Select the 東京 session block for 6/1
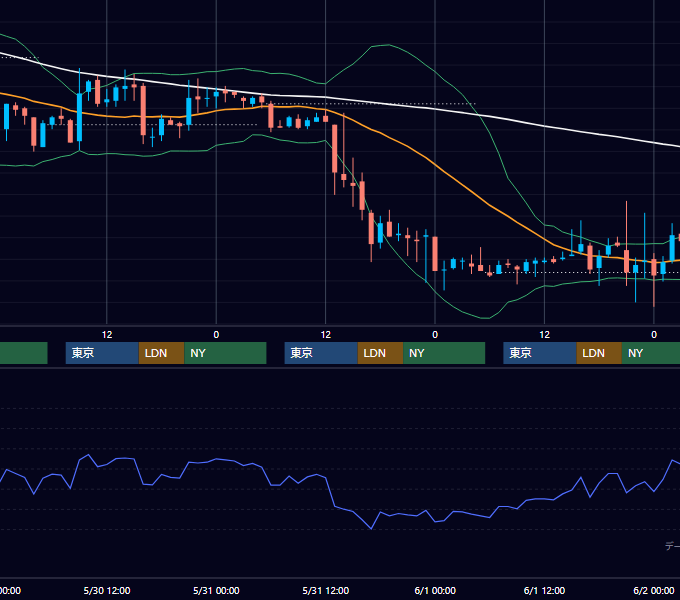680x600 pixels. (x=540, y=353)
